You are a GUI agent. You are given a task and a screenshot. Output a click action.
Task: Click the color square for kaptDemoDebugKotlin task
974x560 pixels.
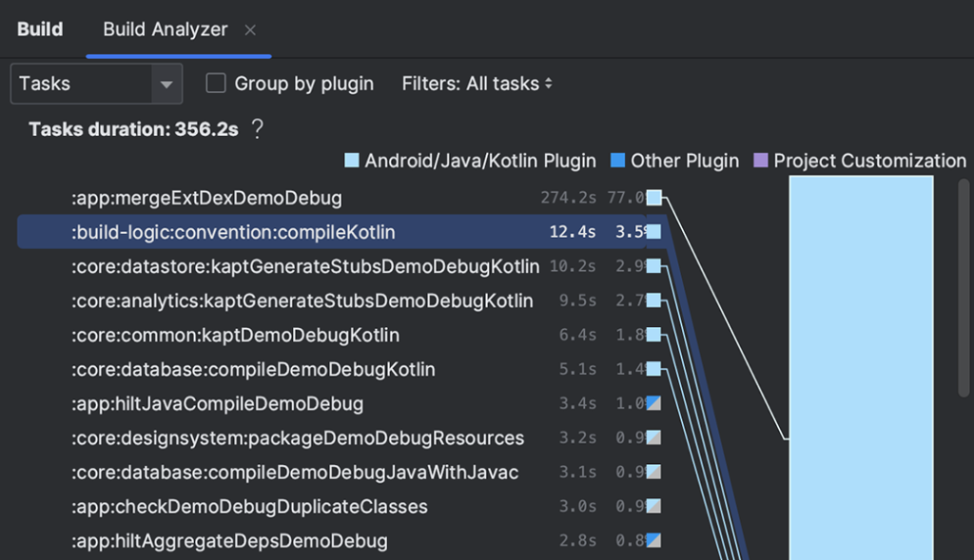653,335
